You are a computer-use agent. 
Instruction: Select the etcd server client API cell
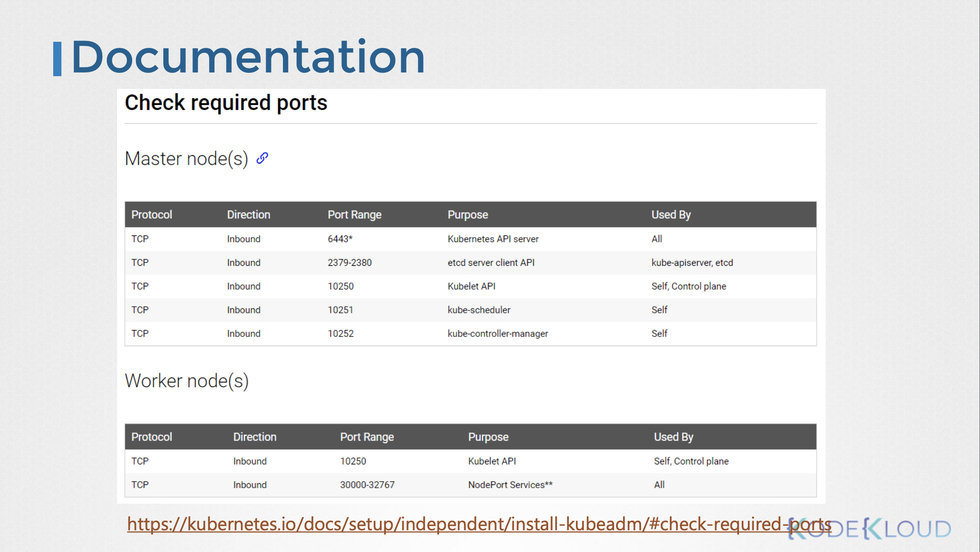click(x=491, y=262)
